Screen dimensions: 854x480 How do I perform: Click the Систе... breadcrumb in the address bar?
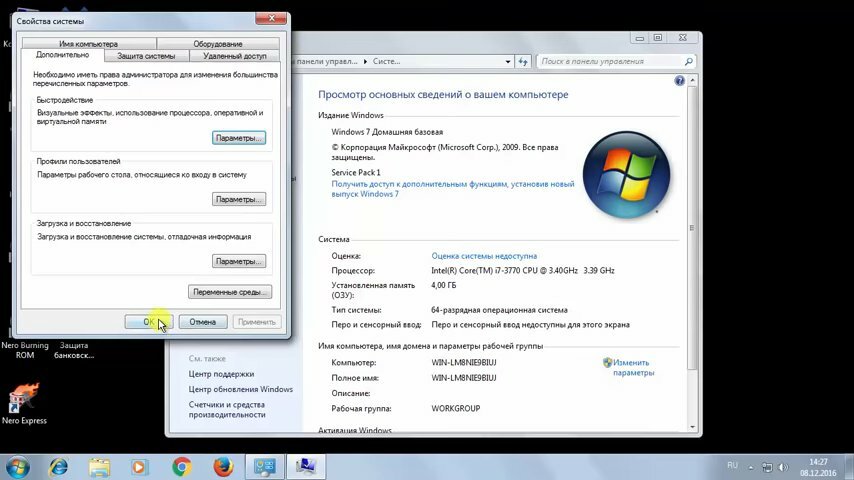(x=386, y=62)
